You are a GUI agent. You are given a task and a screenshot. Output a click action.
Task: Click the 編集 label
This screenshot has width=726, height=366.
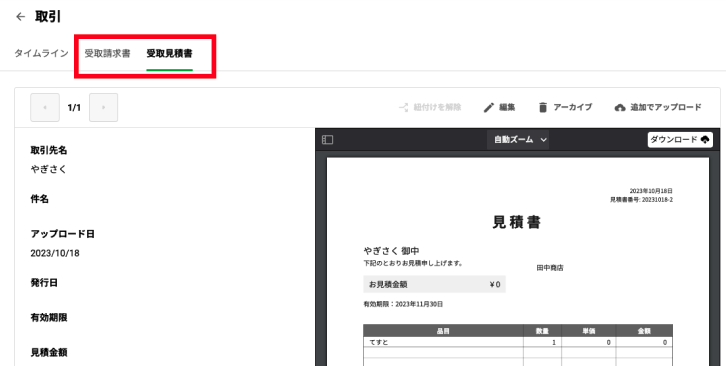[507, 107]
